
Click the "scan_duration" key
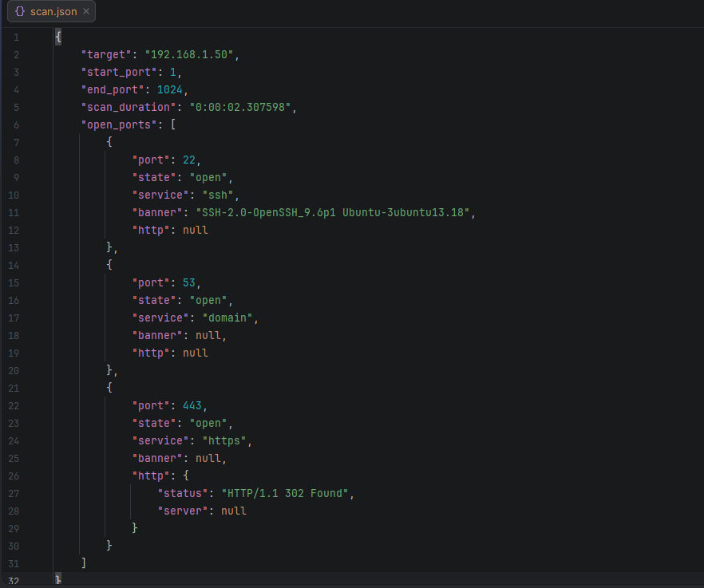tap(128, 107)
